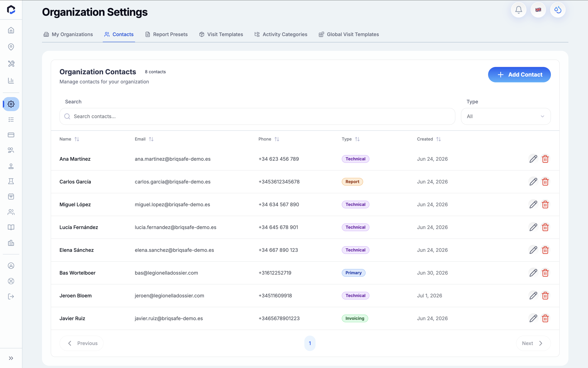Click phone +34 667 890 123
The width and height of the screenshot is (588, 368).
pos(278,250)
